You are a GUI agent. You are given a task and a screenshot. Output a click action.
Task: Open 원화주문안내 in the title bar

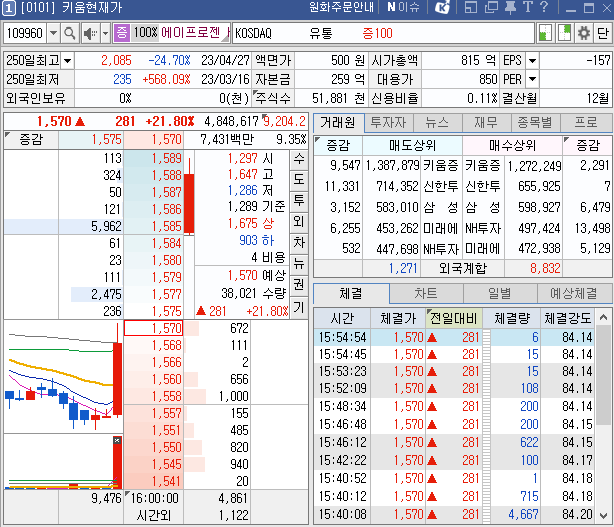point(341,7)
